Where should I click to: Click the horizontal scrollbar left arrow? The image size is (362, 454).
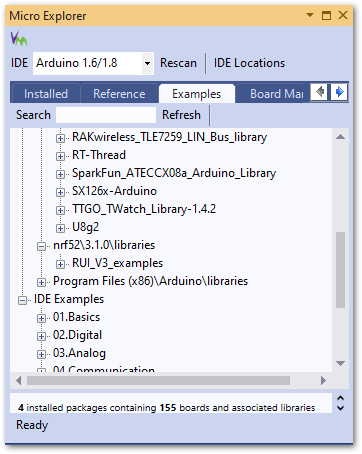(19, 380)
